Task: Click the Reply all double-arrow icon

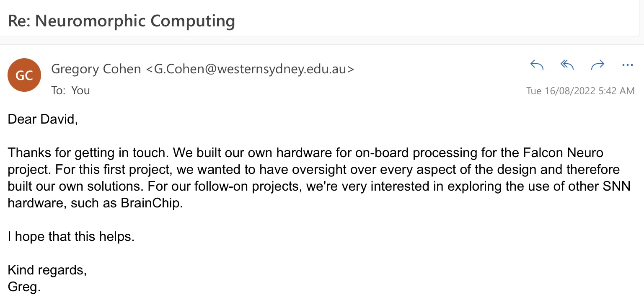Action: (x=567, y=65)
